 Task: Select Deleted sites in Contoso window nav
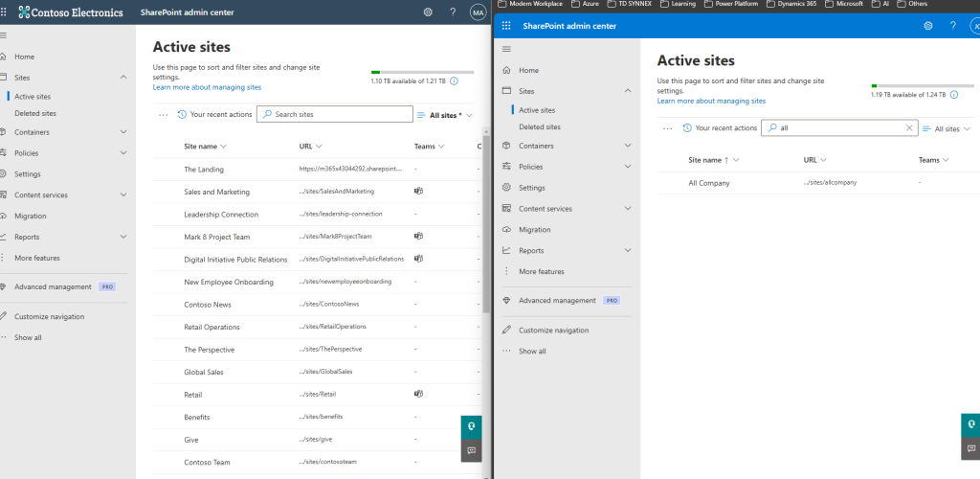(x=35, y=113)
